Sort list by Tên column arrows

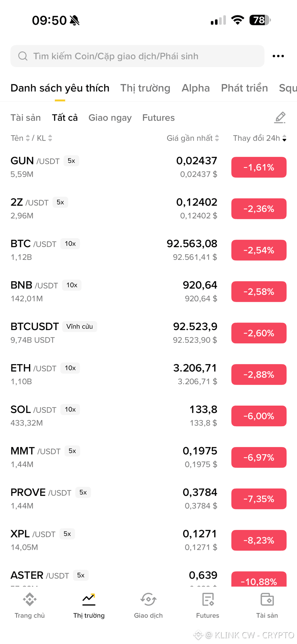28,138
